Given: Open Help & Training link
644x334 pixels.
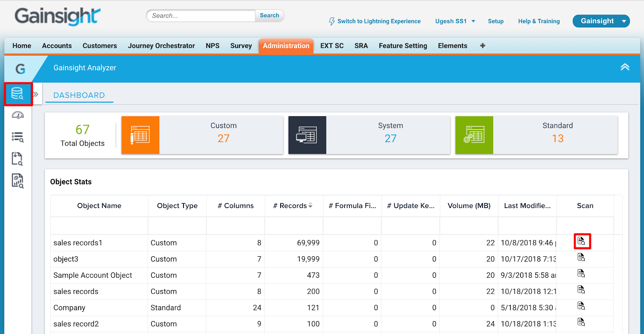Looking at the screenshot, I should click(x=539, y=21).
